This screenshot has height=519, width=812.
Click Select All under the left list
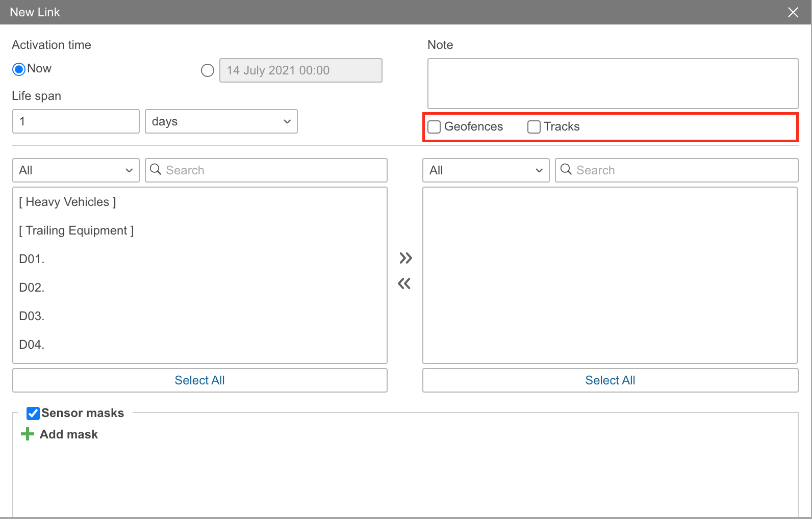pos(199,380)
